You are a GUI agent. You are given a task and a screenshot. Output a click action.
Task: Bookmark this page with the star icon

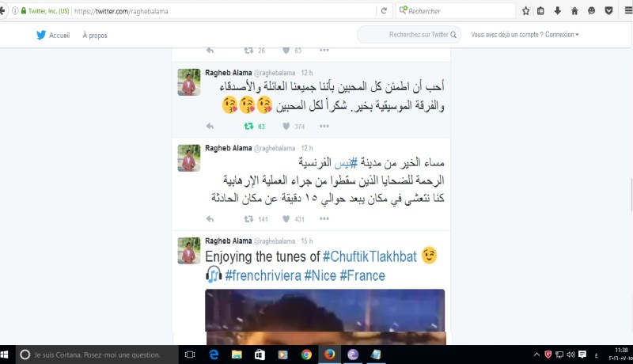tap(525, 11)
